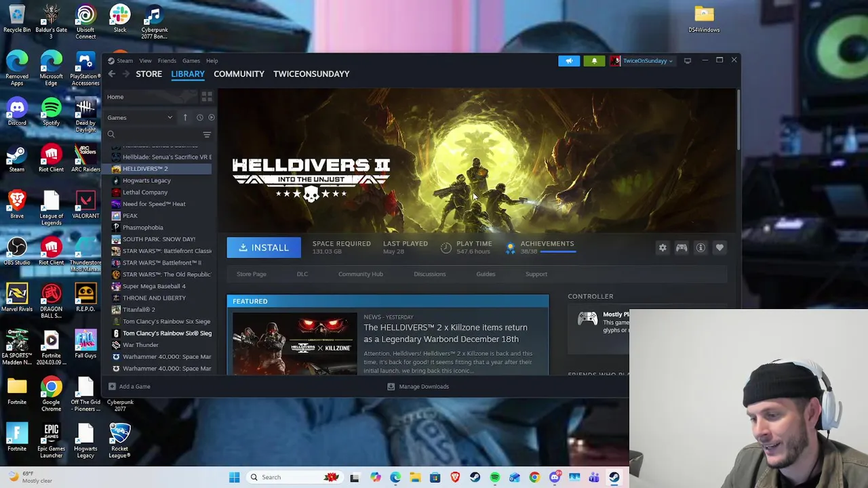Open Spotify from the taskbar
Screen dimensions: 868x488
495,477
